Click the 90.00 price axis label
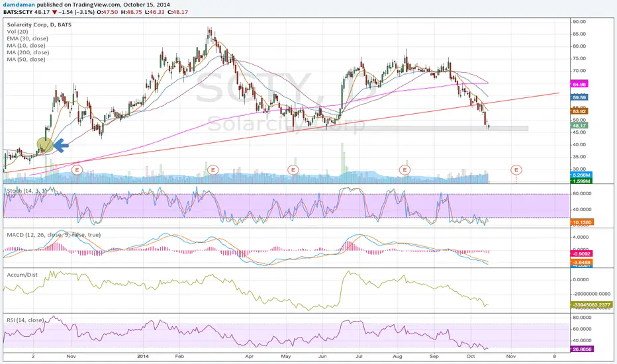617x364 pixels. click(579, 22)
